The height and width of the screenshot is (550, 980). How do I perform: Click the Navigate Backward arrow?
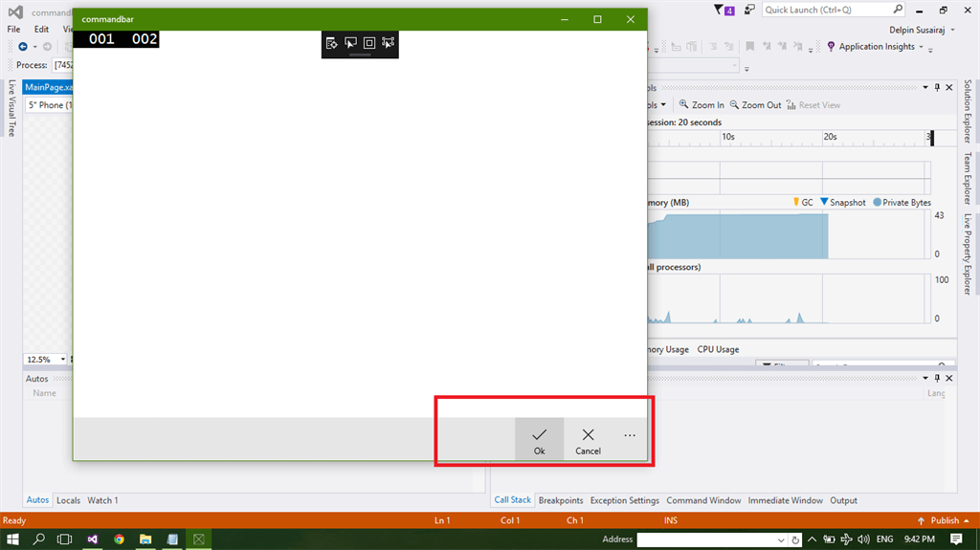click(x=23, y=46)
